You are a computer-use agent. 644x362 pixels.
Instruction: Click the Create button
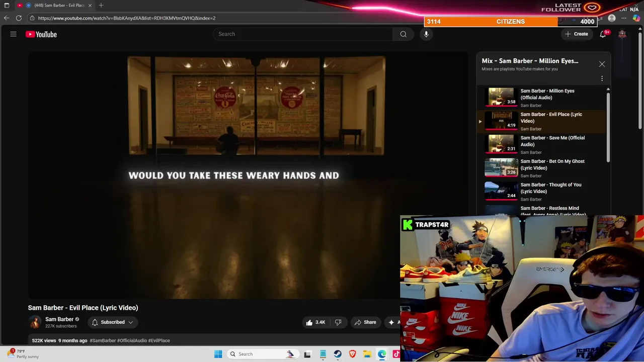(577, 34)
